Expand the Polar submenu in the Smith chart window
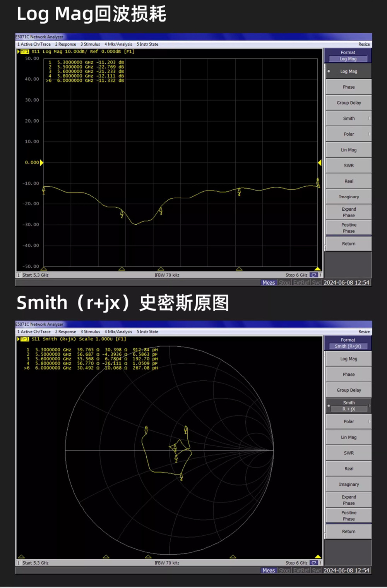Viewport: 387px width, 588px height. [x=348, y=421]
